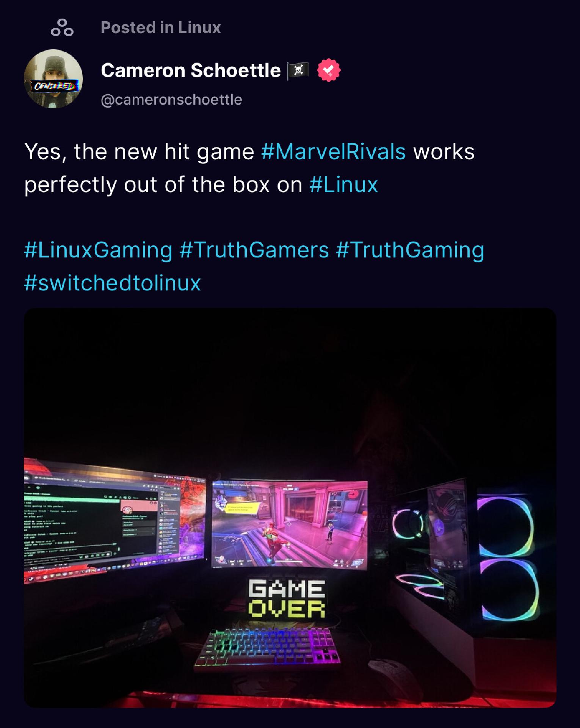Viewport: 580px width, 728px height.
Task: Open the #TruthGaming hashtag
Action: pos(410,250)
